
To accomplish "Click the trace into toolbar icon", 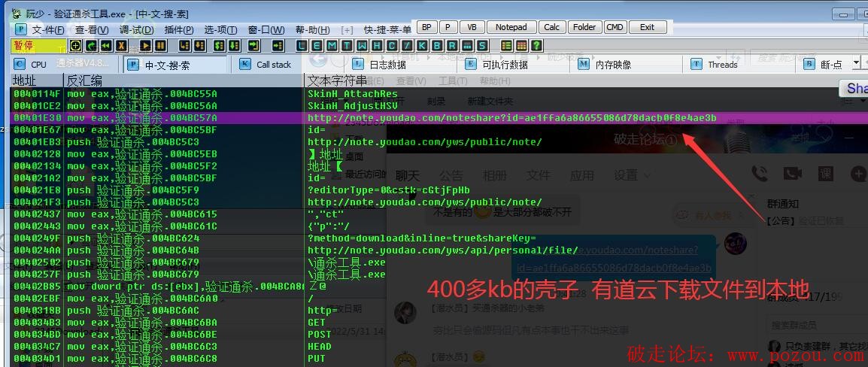I will (x=220, y=45).
